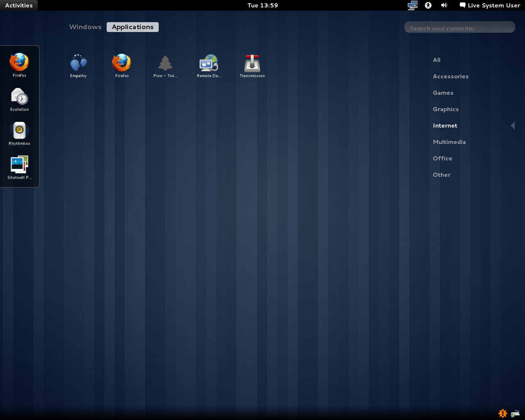Screen dimensions: 525x420
Task: Click the Activities button
Action: (19, 5)
